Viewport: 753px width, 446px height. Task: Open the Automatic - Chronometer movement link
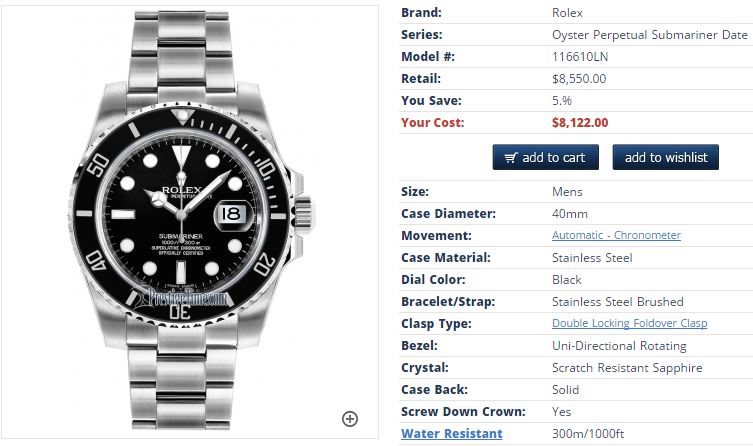coord(616,235)
